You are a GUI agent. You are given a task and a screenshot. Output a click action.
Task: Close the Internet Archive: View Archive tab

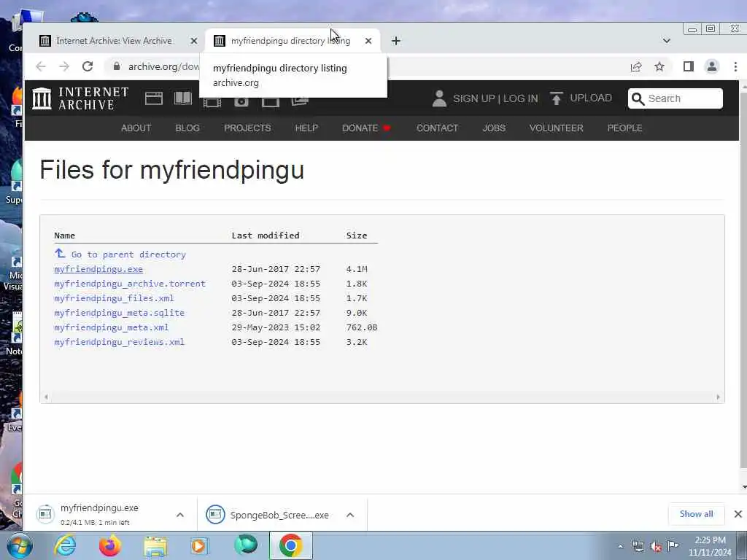point(194,41)
